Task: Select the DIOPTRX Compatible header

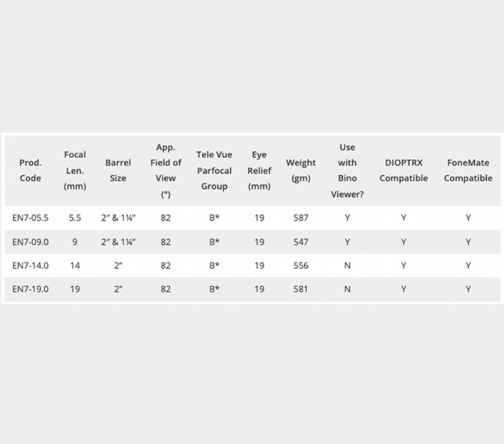Action: 403,171
